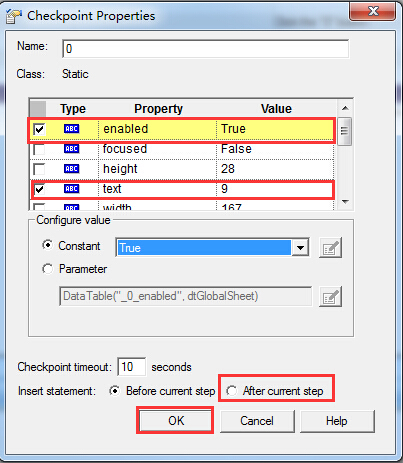
Task: Select the 'focused' property cell
Action: 157,149
